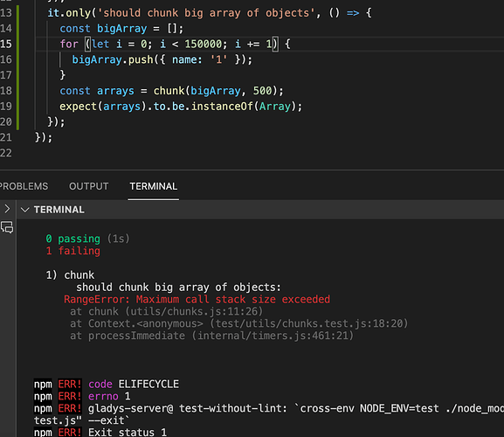The height and width of the screenshot is (437, 504).
Task: Click 'expect(arrays).to.be.instanceOf(Array)' line
Action: 181,107
